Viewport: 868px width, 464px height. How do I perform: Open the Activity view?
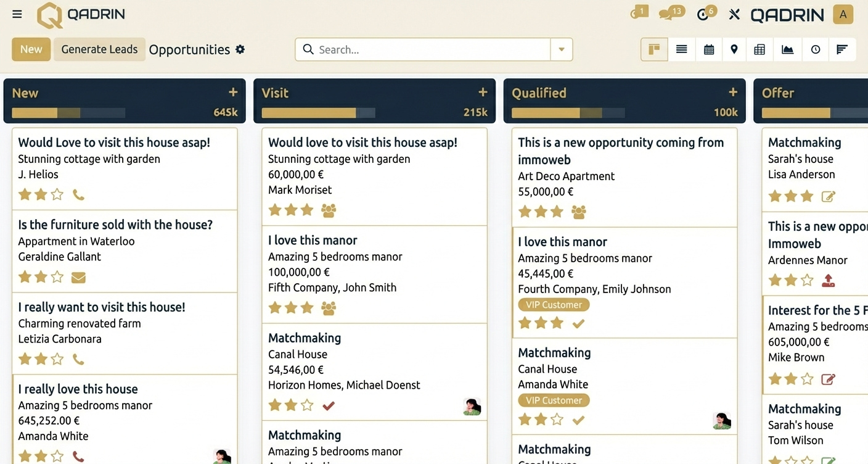coord(815,49)
